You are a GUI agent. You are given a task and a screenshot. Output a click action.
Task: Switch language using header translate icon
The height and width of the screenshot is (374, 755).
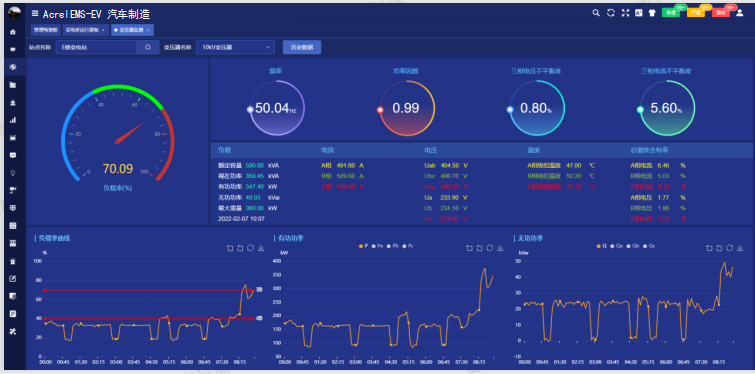pyautogui.click(x=639, y=13)
